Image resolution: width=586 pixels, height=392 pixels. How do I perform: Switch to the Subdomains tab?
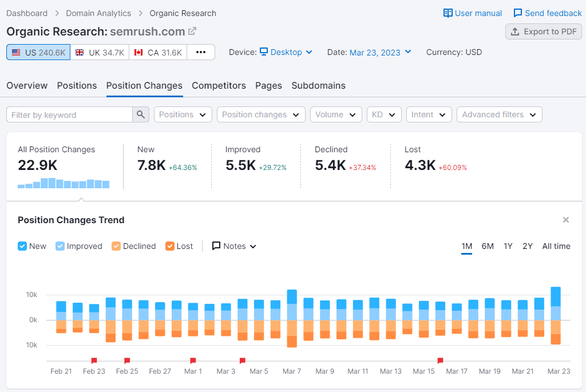[318, 86]
